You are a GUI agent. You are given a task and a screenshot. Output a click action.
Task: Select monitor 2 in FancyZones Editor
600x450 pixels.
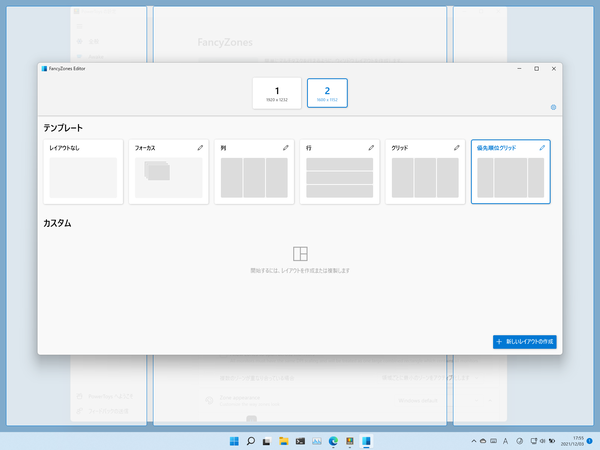(327, 93)
